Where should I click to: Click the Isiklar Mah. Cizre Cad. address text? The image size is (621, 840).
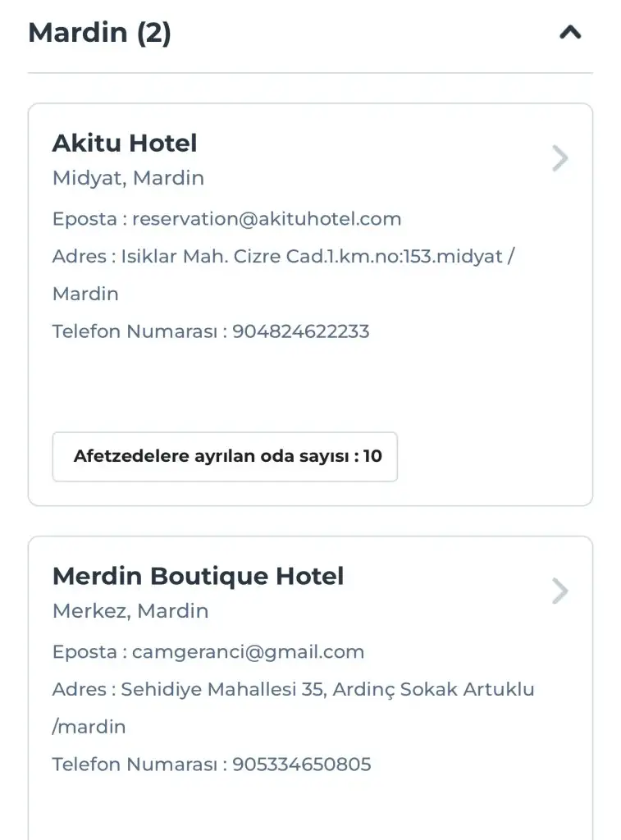pos(317,256)
